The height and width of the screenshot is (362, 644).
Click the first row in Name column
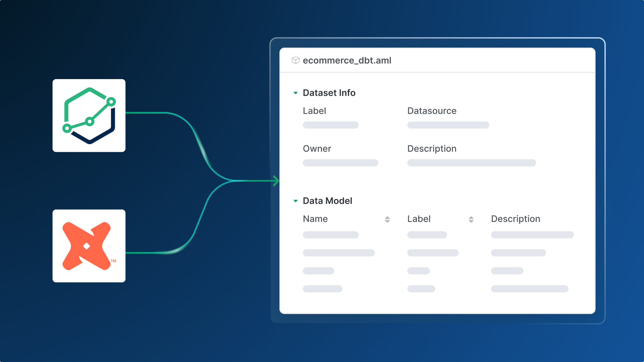(330, 235)
